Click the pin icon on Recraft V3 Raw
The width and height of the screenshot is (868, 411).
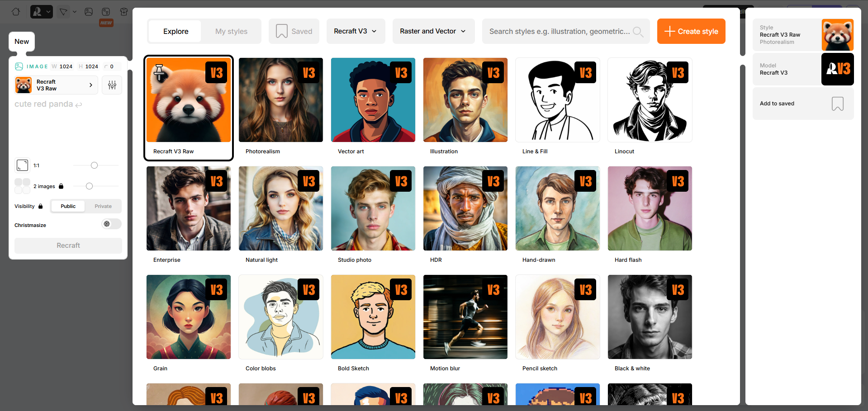coord(159,72)
